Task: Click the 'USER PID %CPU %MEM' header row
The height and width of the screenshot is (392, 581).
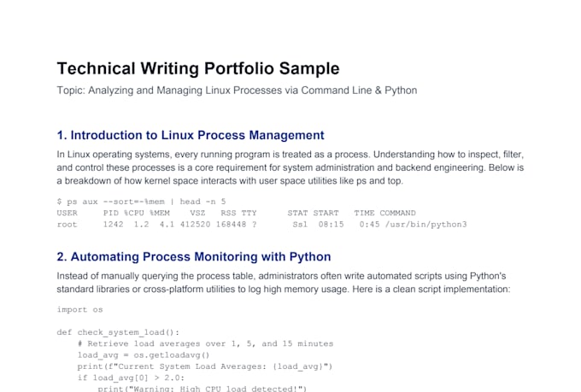Action: point(237,213)
